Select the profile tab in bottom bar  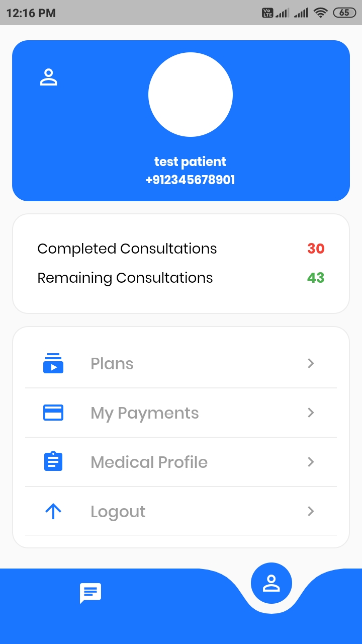coord(271,583)
